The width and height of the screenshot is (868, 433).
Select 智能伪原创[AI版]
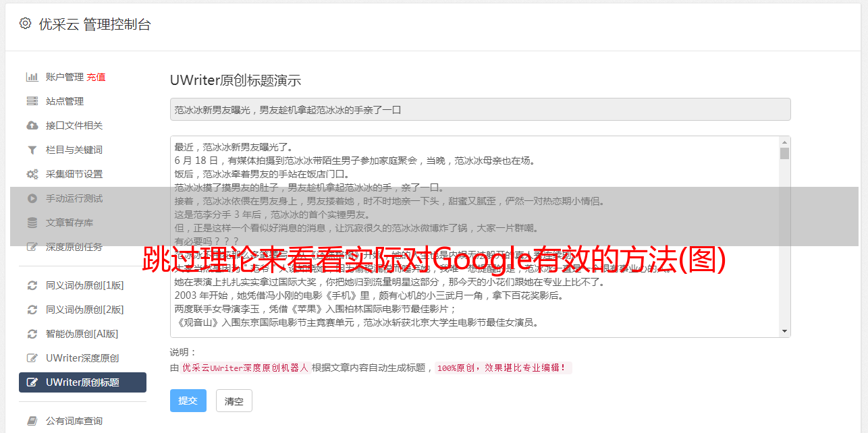[82, 334]
